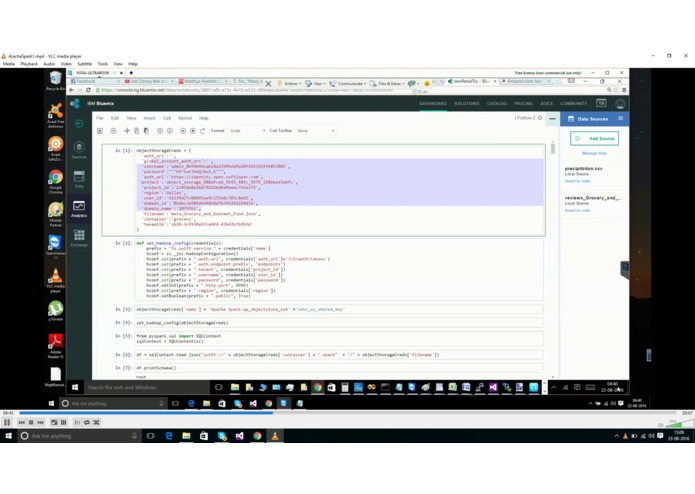Viewport: 695px width, 494px height.
Task: Click VLC cone icon on bottom taskbar
Action: [275, 436]
